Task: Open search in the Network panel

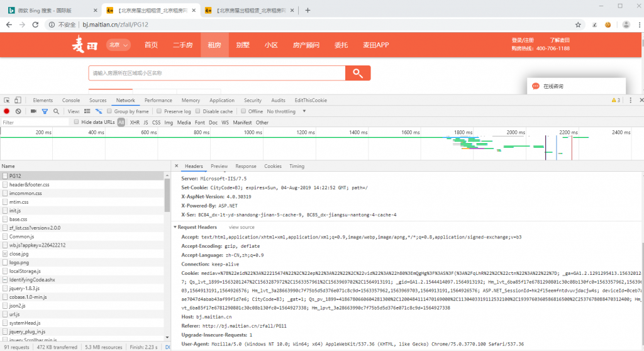Action: 56,111
